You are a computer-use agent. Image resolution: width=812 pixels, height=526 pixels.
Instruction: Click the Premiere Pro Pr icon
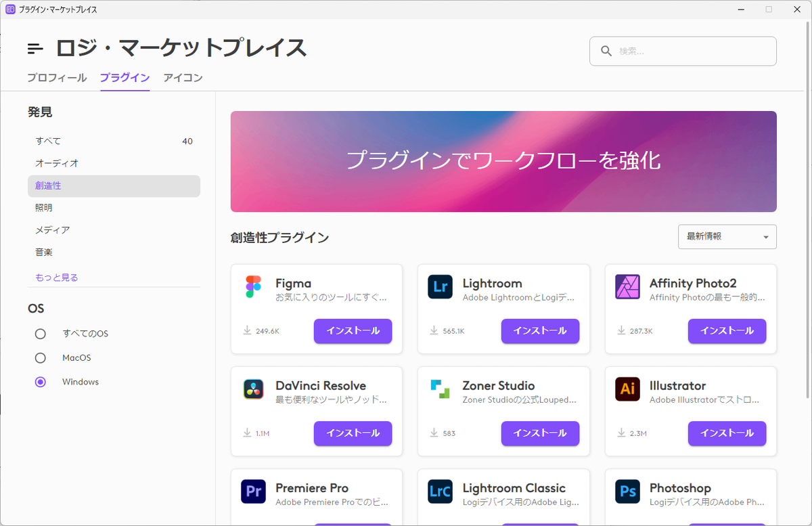(253, 491)
